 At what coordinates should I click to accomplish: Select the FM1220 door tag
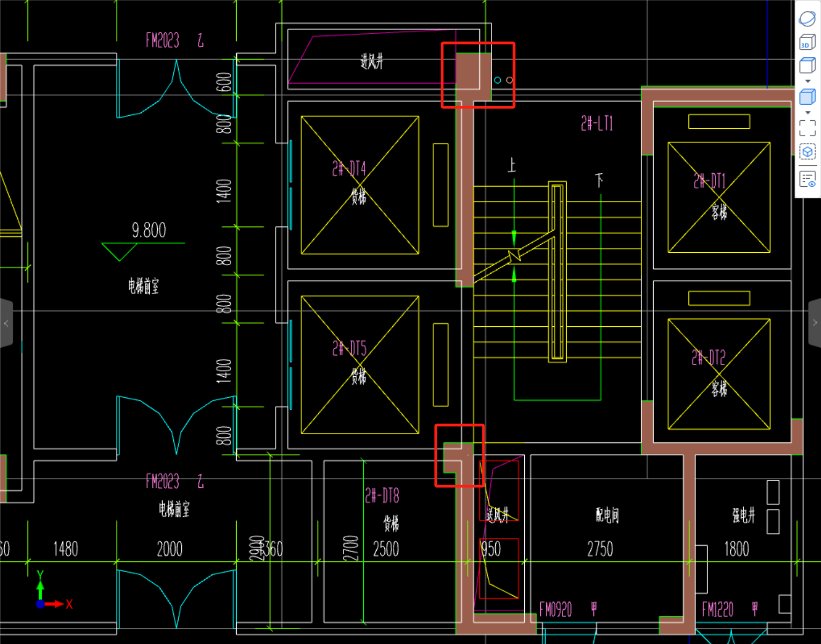[717, 609]
